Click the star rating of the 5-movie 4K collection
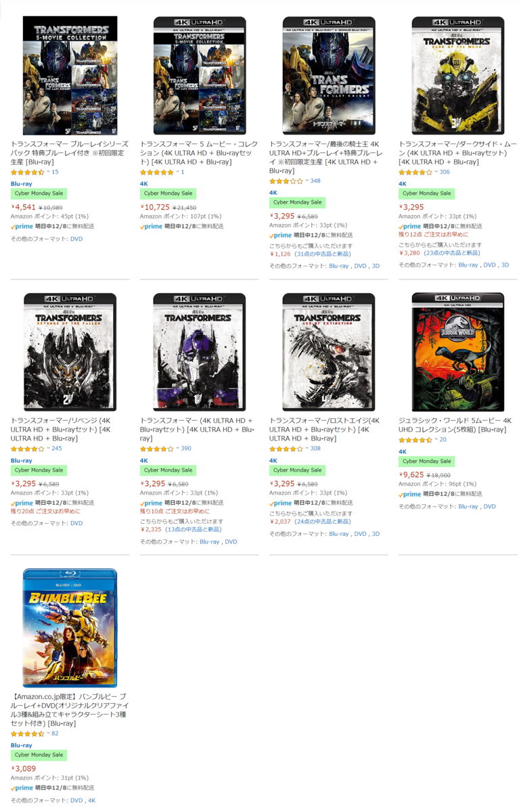This screenshot has height=812, width=519. tap(157, 172)
